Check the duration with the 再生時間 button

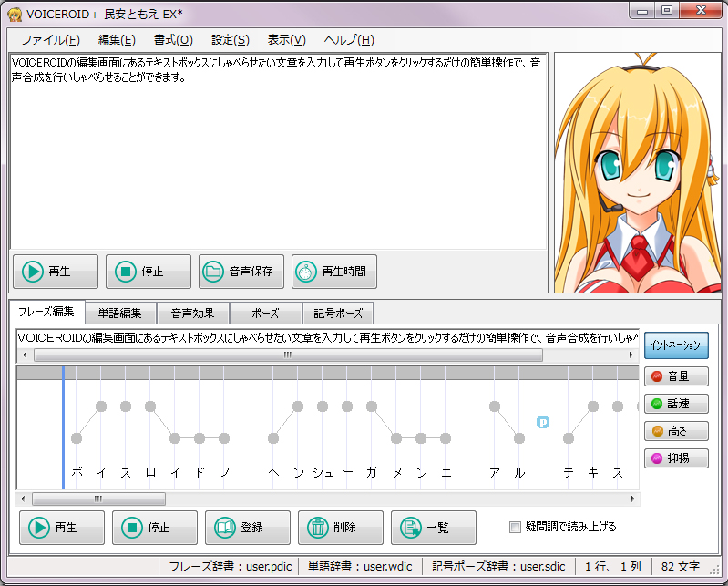point(333,272)
